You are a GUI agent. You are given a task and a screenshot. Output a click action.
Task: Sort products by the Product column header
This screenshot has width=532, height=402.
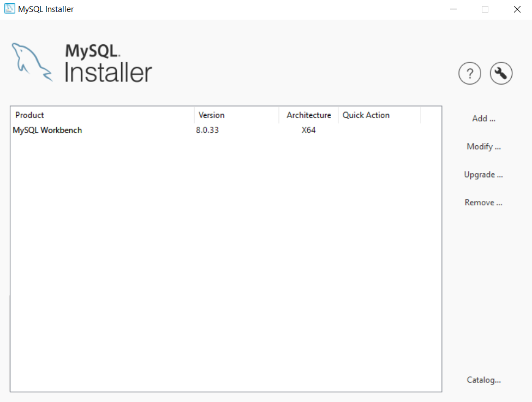point(29,115)
